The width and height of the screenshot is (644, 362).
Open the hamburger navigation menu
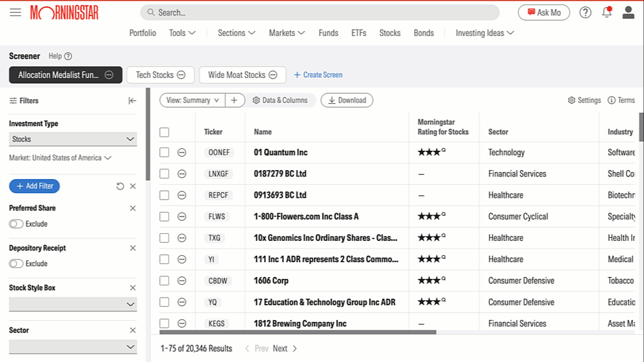pyautogui.click(x=15, y=12)
